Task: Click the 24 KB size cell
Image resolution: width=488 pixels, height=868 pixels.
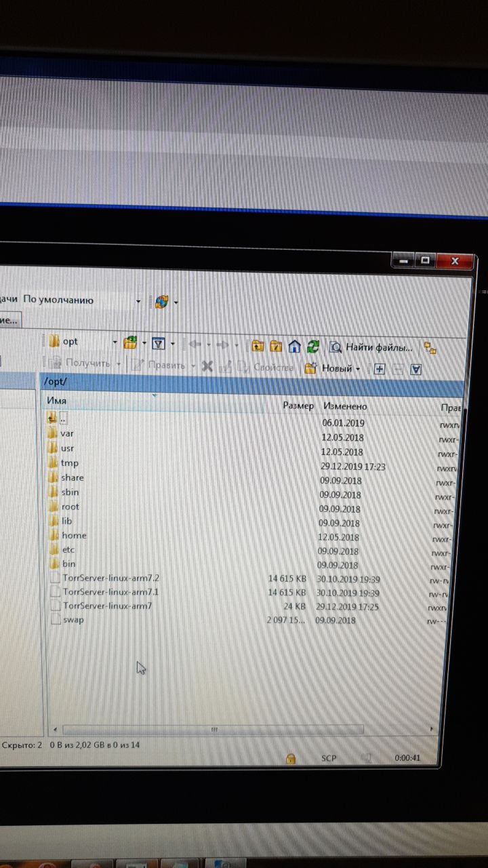Action: point(293,606)
